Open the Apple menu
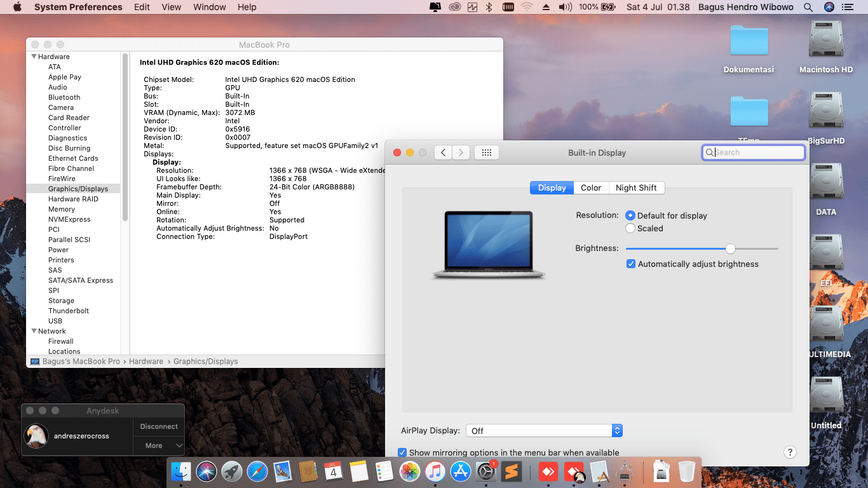Viewport: 868px width, 488px height. point(17,7)
